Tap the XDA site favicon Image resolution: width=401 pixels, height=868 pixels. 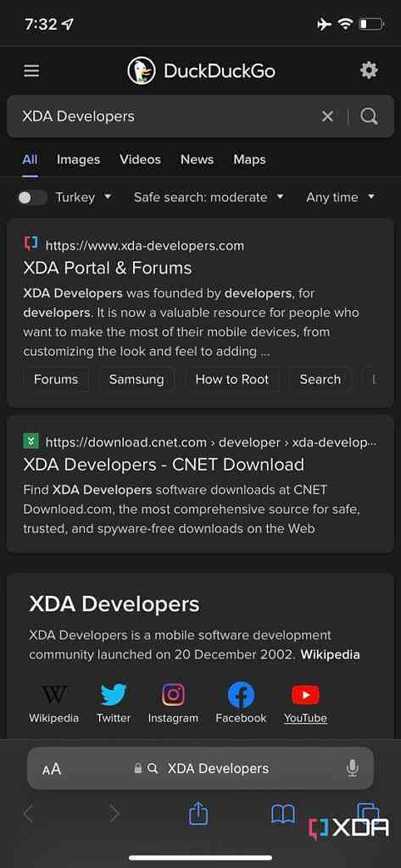[31, 243]
